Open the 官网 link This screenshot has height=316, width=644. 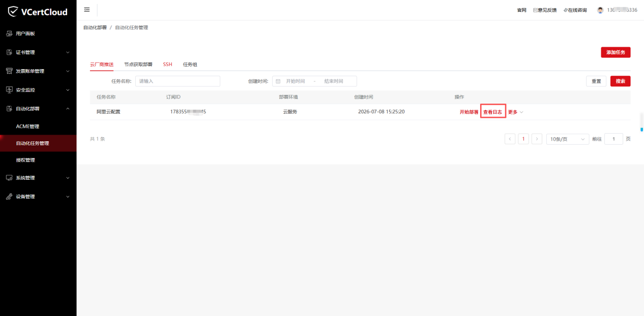(521, 10)
